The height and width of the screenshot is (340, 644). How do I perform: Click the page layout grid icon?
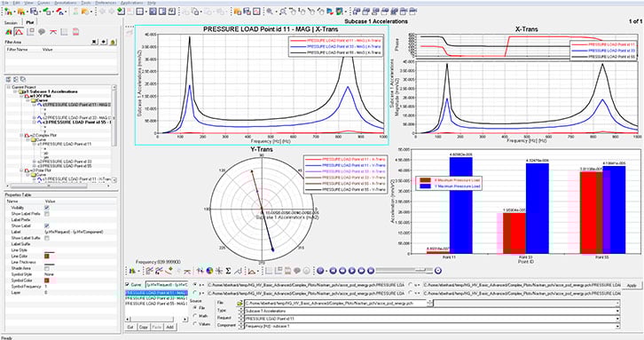[140, 12]
